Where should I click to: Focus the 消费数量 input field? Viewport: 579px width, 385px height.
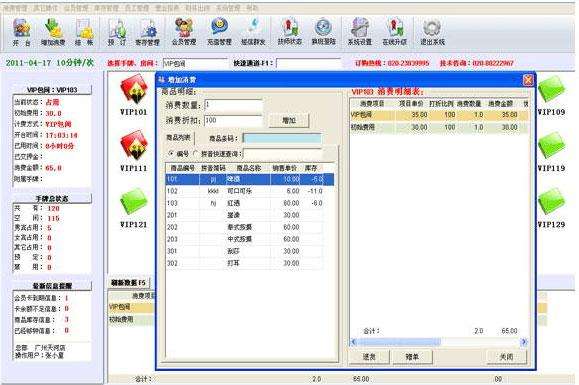point(233,105)
